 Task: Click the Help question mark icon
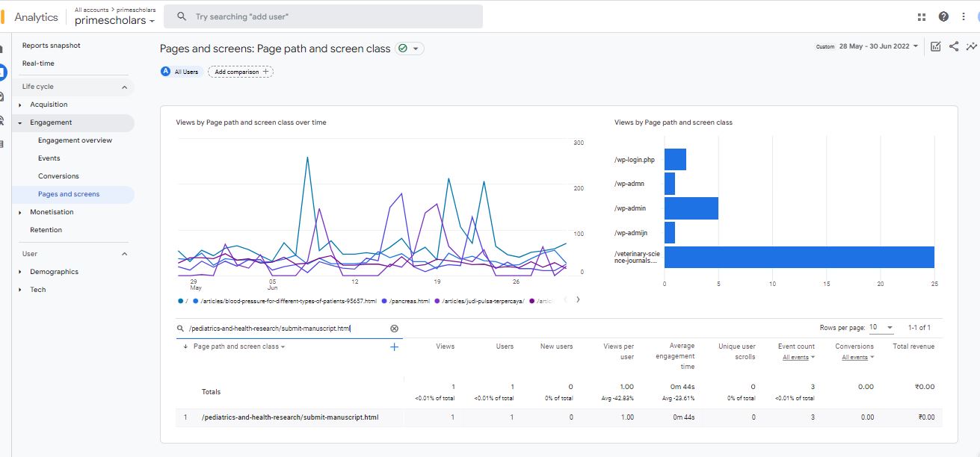943,16
